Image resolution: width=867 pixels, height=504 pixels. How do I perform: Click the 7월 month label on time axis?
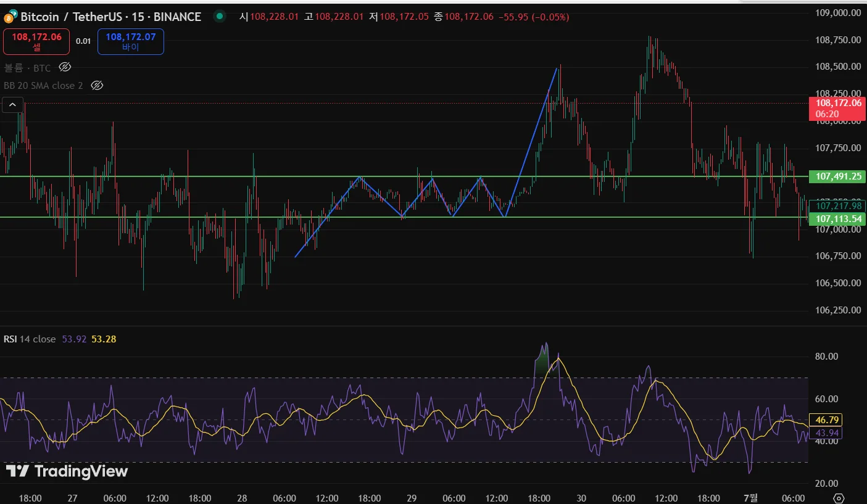tap(750, 498)
